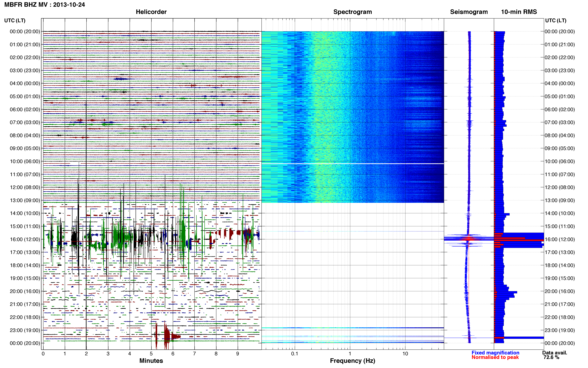
Task: Click left time label '17:00 (13:00)'
Action: coord(25,252)
